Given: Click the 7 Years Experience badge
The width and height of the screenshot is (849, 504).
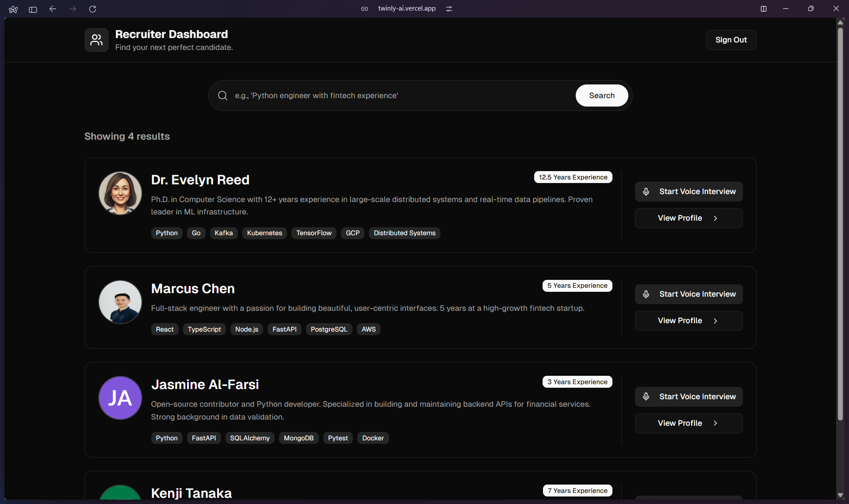Looking at the screenshot, I should click(577, 491).
